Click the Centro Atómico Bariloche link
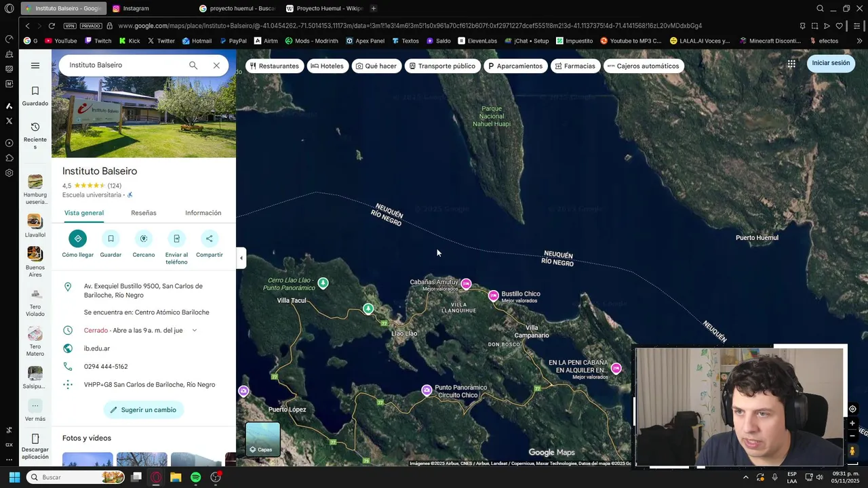Viewport: 868px width, 488px height. point(172,312)
